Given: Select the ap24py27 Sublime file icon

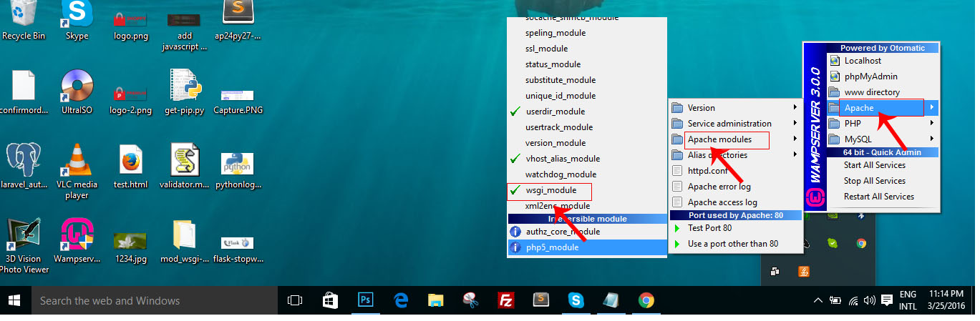Looking at the screenshot, I should tap(238, 20).
